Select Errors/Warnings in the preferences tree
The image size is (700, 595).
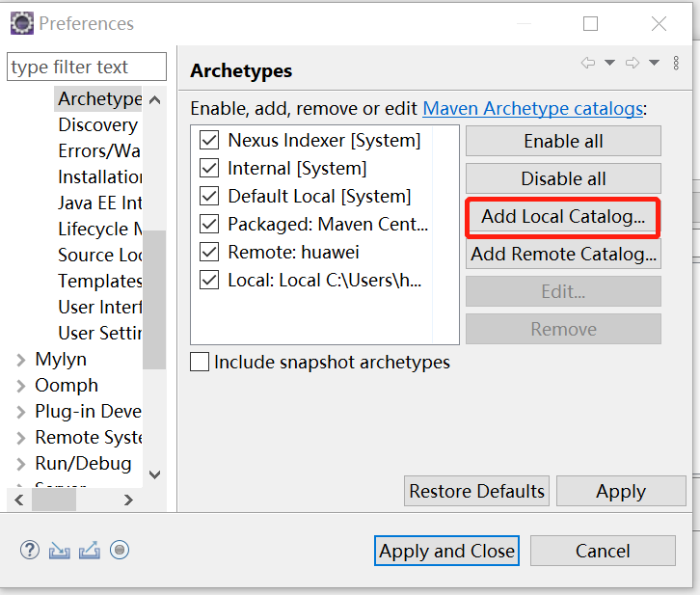point(99,150)
